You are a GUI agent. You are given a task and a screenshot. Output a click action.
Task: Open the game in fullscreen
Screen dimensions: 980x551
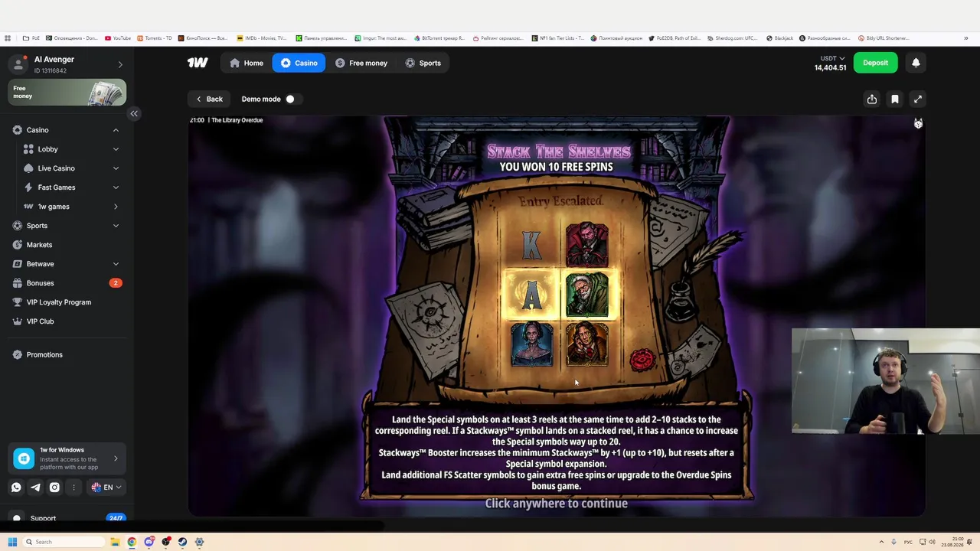click(918, 99)
